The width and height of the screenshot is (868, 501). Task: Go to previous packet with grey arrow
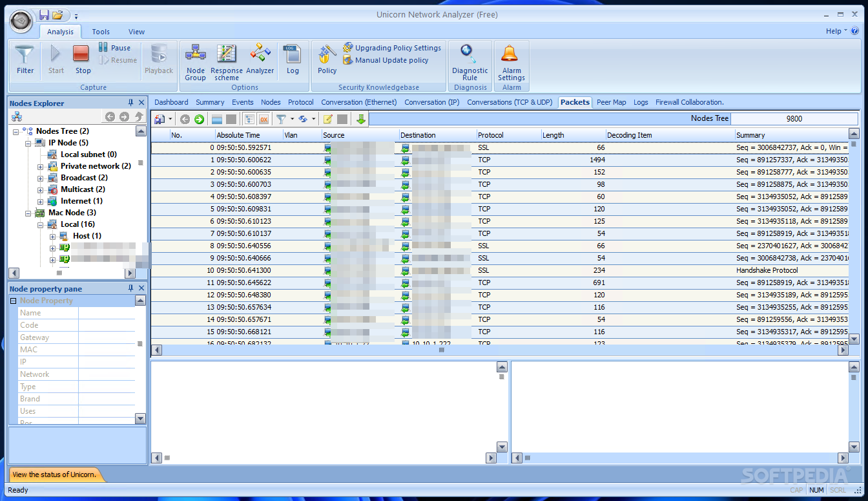tap(185, 119)
